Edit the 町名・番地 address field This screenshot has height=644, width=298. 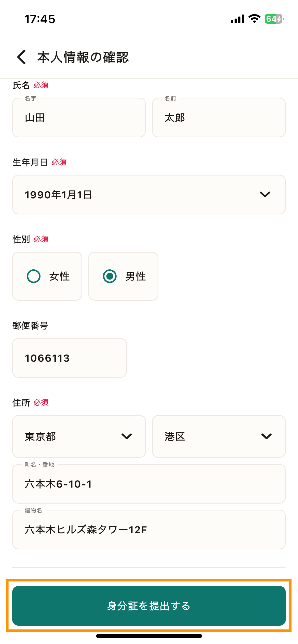pos(149,484)
